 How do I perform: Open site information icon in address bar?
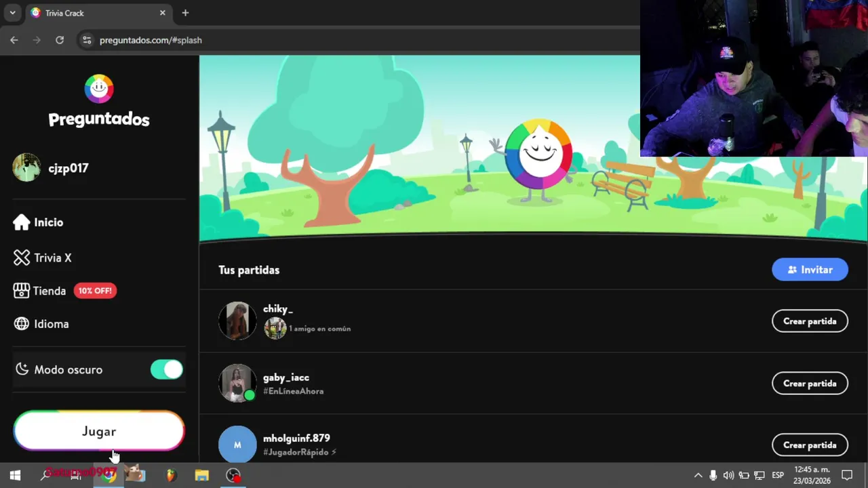click(x=87, y=40)
